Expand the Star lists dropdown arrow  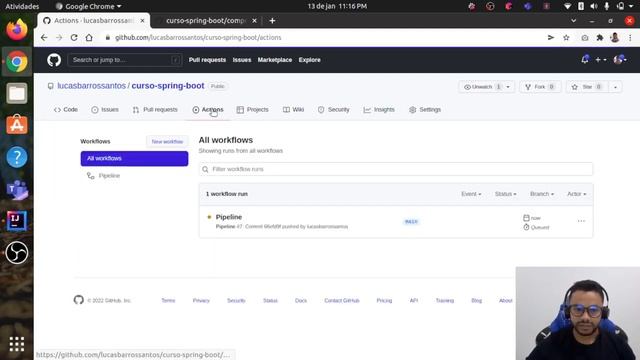coord(615,87)
